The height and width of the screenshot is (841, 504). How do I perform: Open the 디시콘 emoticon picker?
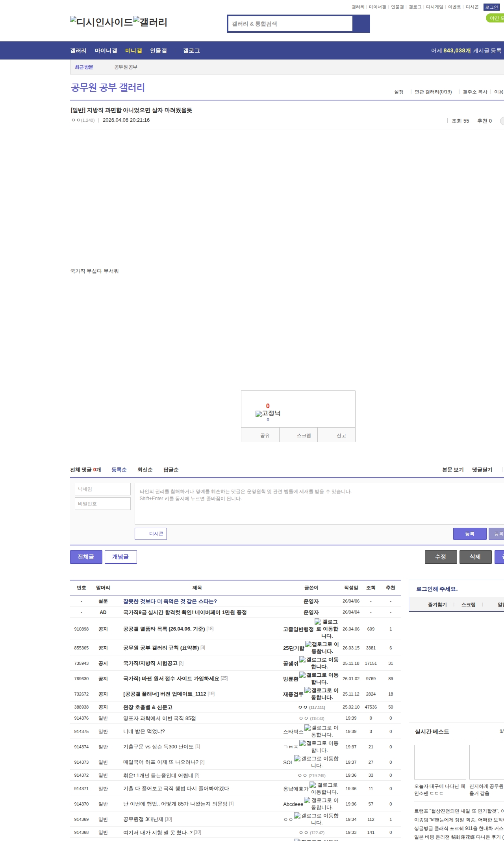151,534
